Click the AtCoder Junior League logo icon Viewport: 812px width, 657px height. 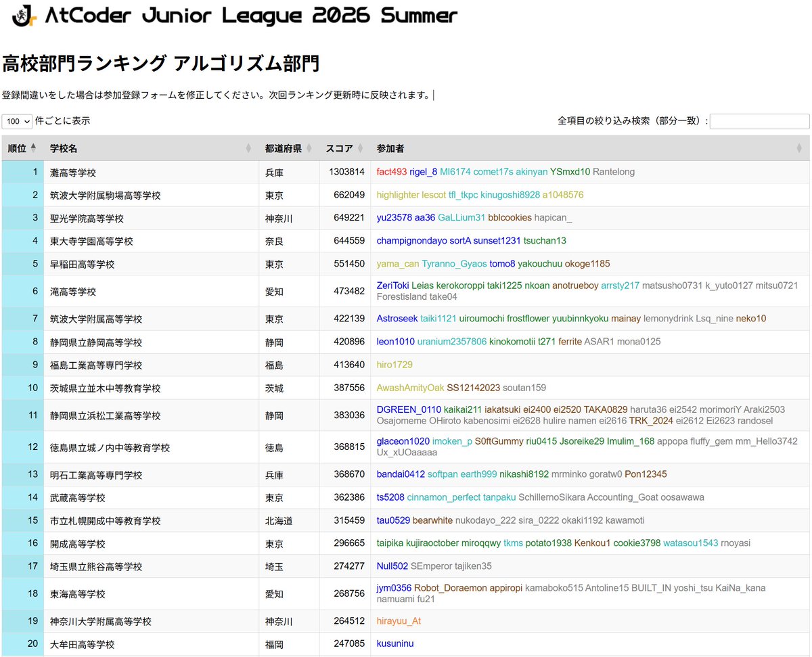tap(25, 15)
